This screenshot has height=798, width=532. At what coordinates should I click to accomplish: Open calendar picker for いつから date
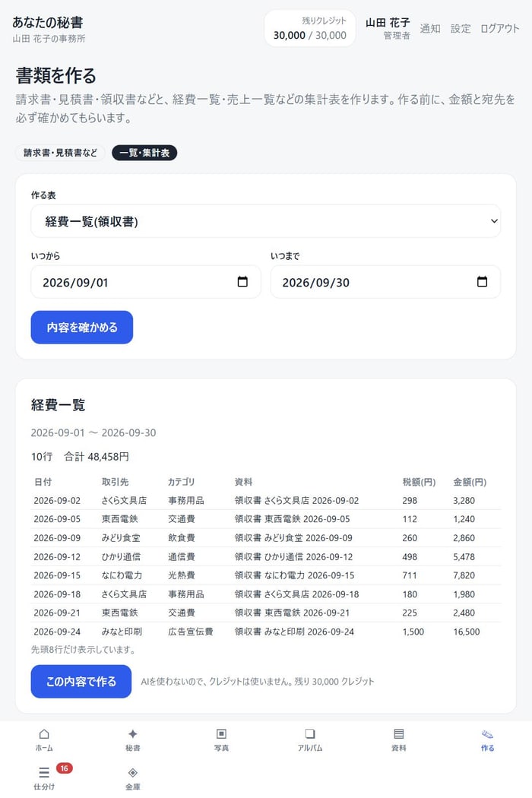coord(243,281)
